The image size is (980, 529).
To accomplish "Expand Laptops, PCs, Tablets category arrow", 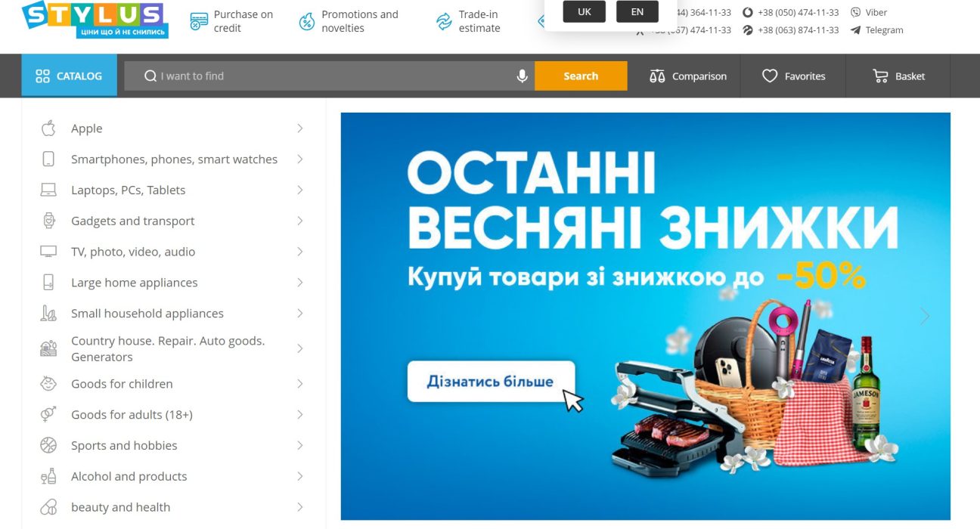I will pos(300,190).
